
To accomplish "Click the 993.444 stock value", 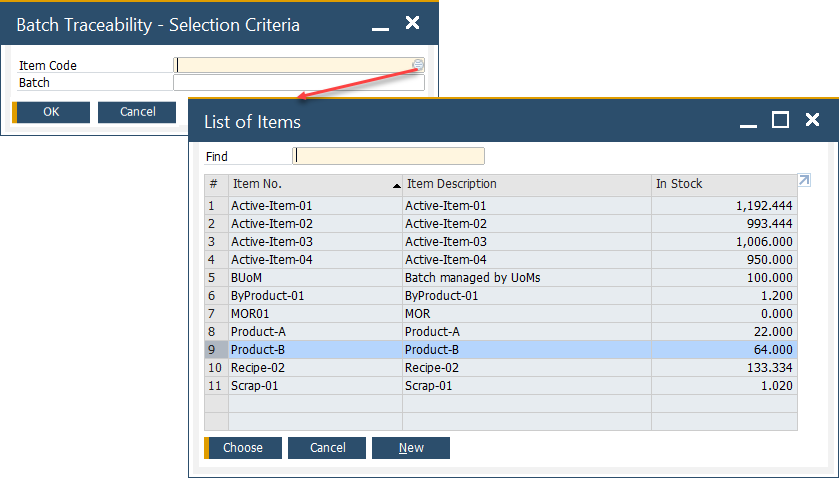I will pos(769,224).
